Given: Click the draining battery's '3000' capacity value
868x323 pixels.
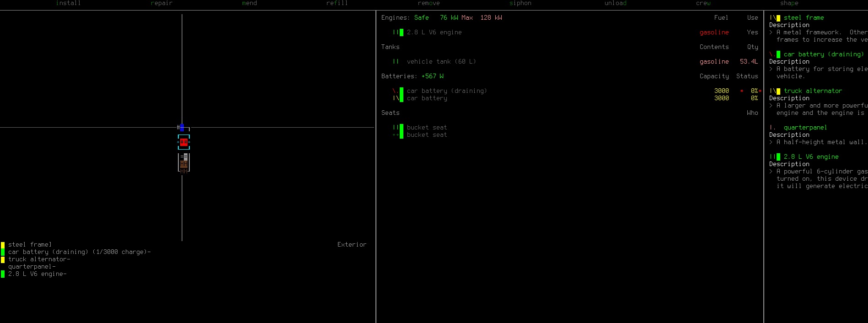Looking at the screenshot, I should 722,91.
